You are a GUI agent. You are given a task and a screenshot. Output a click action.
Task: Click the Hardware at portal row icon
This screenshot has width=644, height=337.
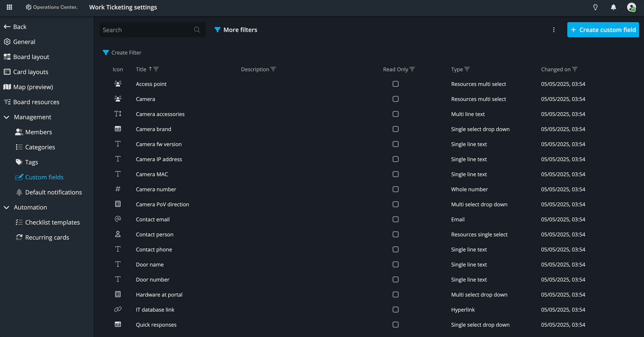(118, 294)
